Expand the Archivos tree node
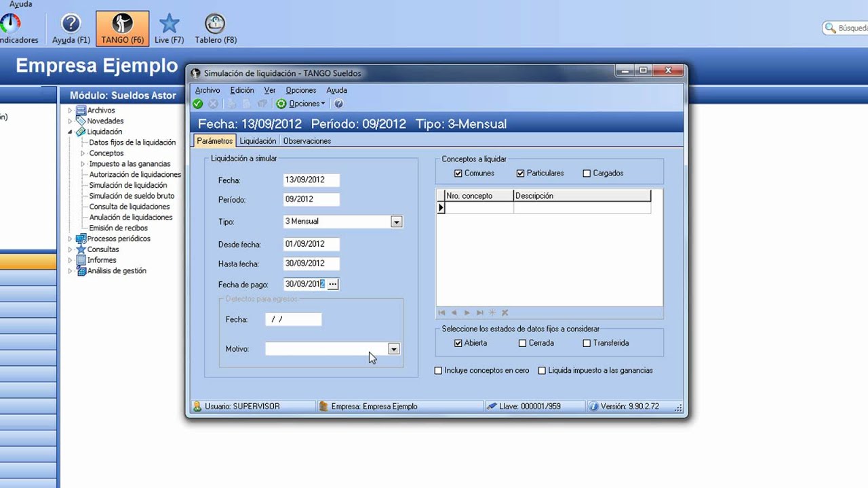 [70, 110]
